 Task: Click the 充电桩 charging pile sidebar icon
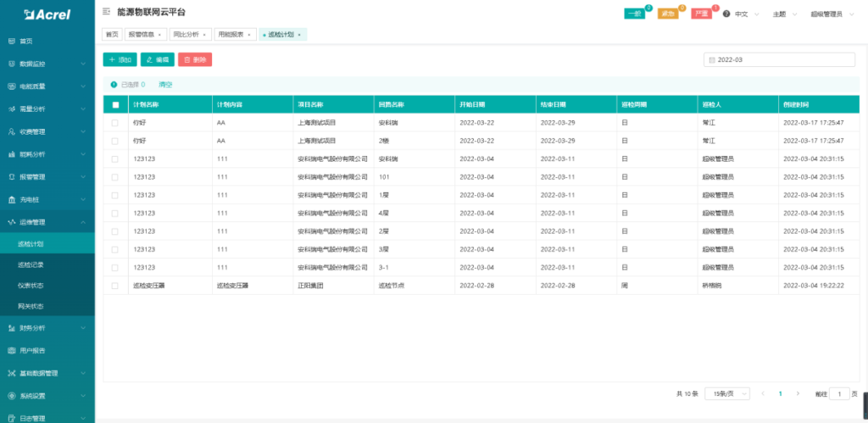click(x=11, y=199)
